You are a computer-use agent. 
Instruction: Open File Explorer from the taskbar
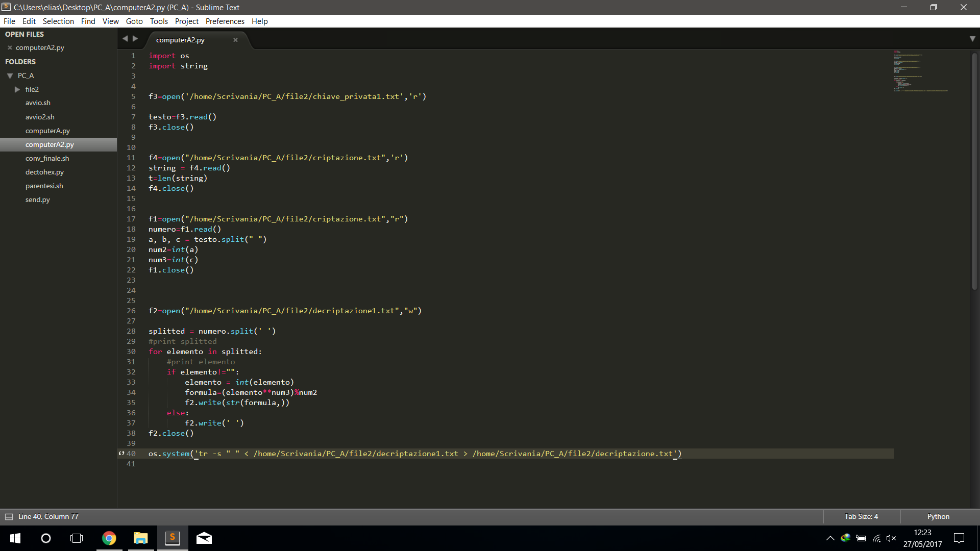click(140, 538)
